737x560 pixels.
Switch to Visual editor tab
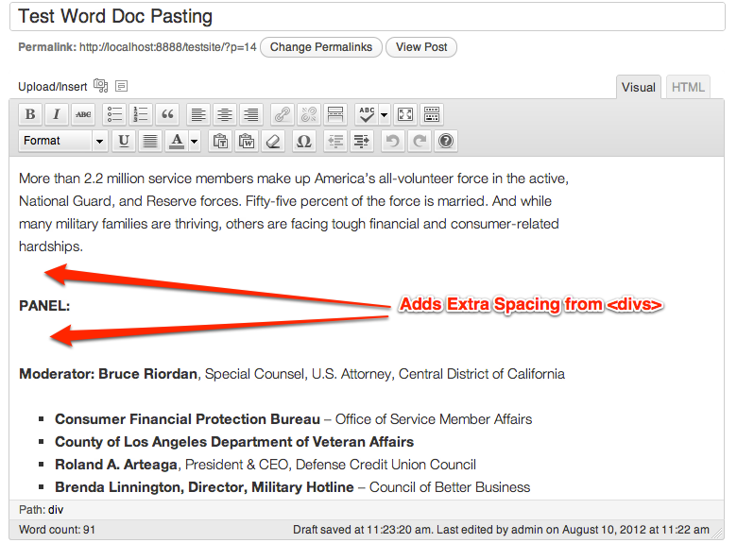pyautogui.click(x=639, y=88)
